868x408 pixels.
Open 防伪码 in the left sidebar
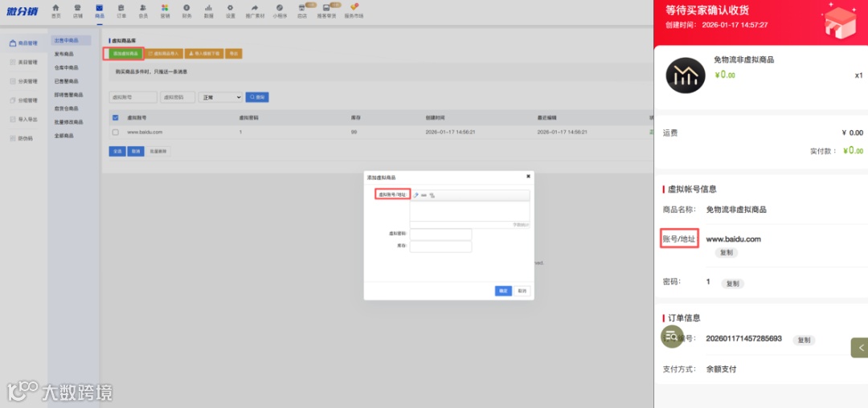[x=23, y=139]
